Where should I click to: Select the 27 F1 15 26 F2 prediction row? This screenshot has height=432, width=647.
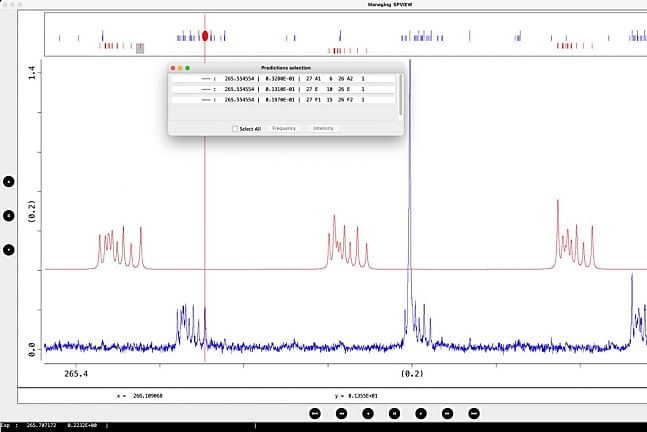pyautogui.click(x=283, y=100)
